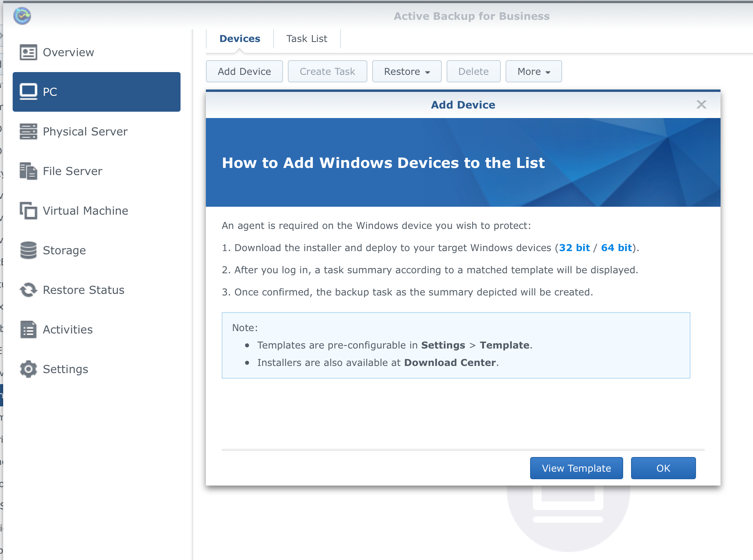753x560 pixels.
Task: Click the Settings gear icon
Action: click(29, 369)
